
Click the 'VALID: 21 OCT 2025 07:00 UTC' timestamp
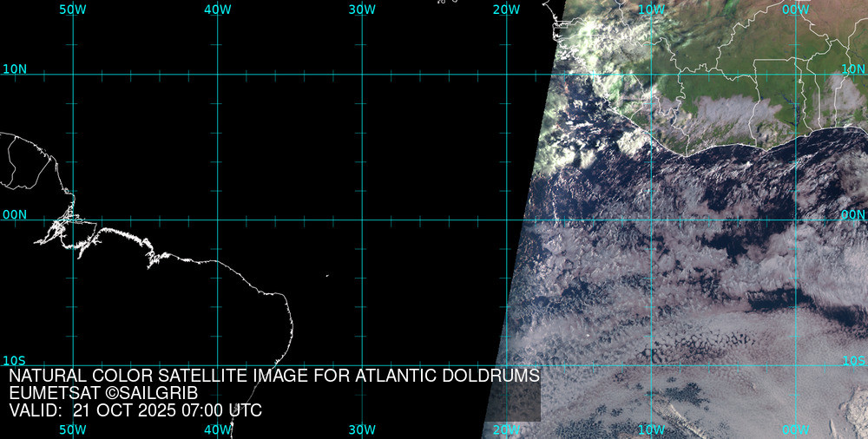[135, 410]
